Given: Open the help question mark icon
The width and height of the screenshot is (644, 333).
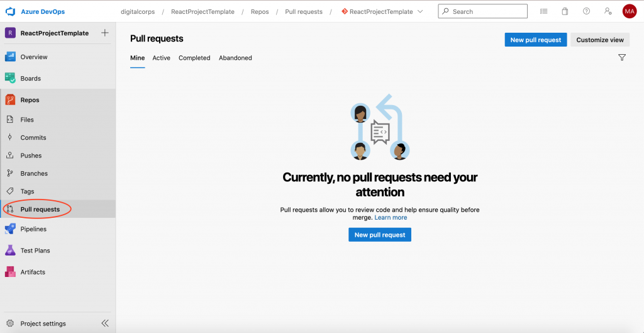Looking at the screenshot, I should pyautogui.click(x=586, y=11).
